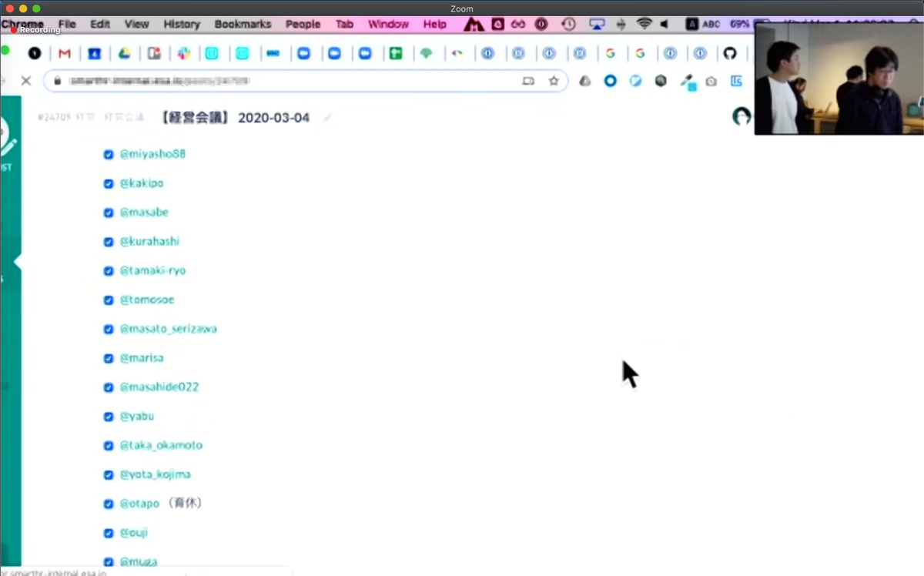Click the page title 【経営会議】2020-03-04
Image resolution: width=924 pixels, height=576 pixels.
click(x=235, y=118)
